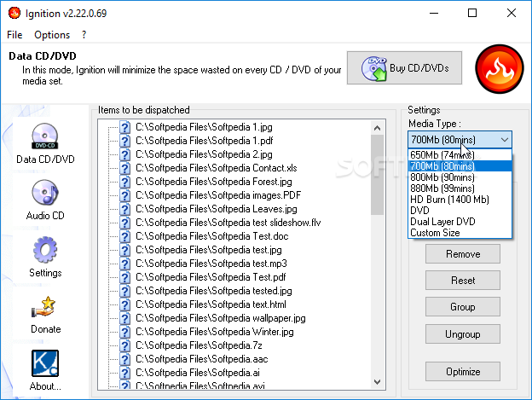Select 650Mb (74mins) media type
Screen dimensions: 532x400
460,155
